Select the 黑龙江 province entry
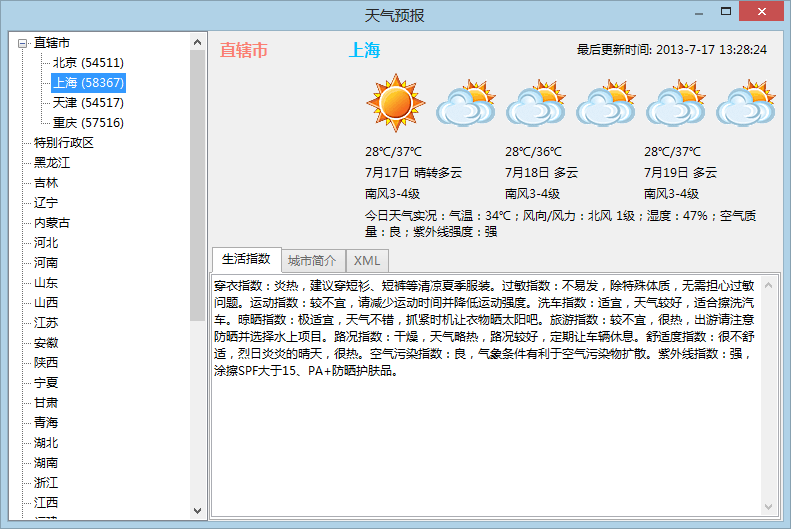This screenshot has width=791, height=529. pyautogui.click(x=51, y=163)
